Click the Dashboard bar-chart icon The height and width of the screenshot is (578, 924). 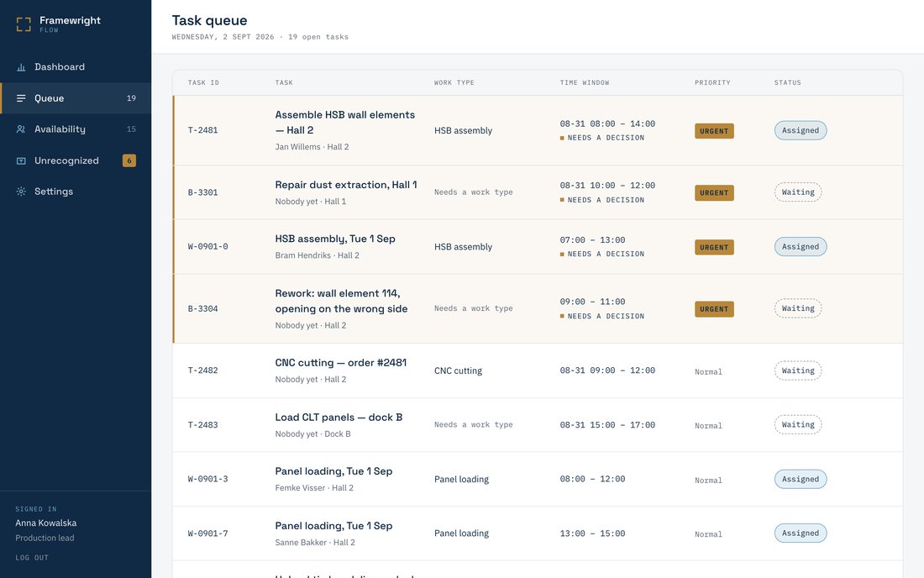tap(21, 67)
